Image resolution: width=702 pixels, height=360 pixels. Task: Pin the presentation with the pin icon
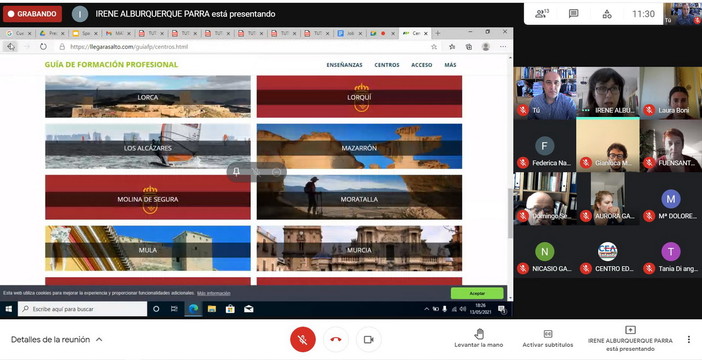(x=236, y=172)
